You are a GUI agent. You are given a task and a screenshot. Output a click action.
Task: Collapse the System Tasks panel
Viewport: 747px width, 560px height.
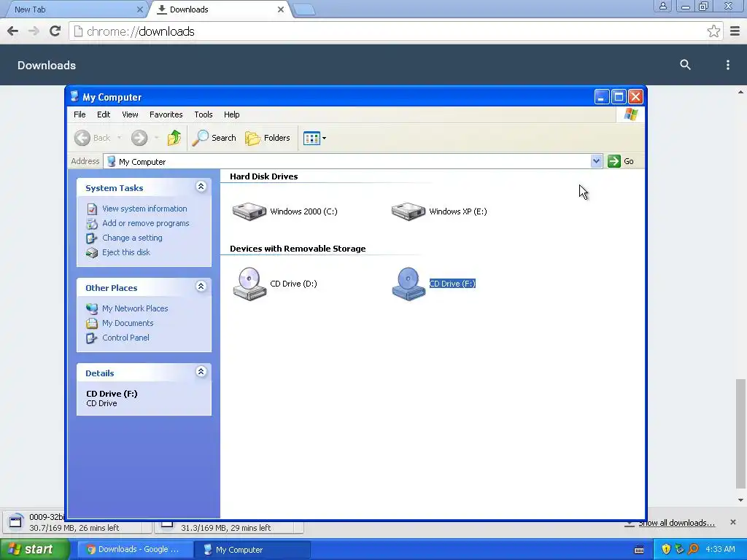(x=201, y=187)
